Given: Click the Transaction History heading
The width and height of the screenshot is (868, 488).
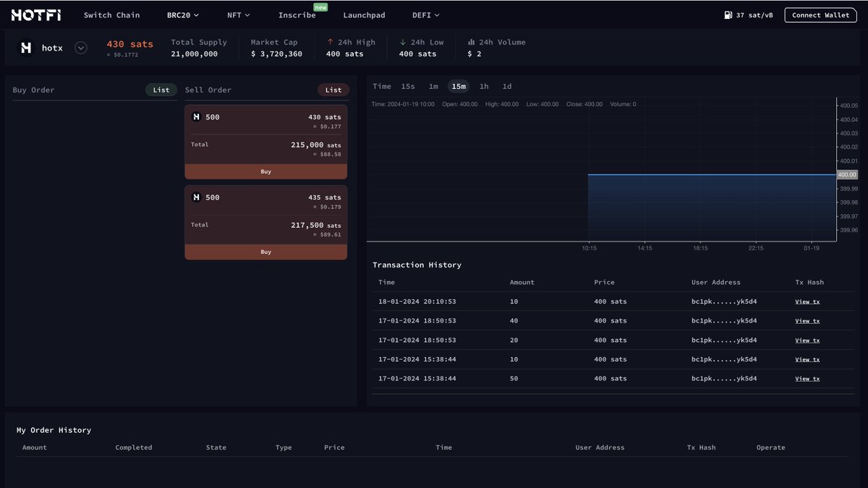Looking at the screenshot, I should 417,265.
